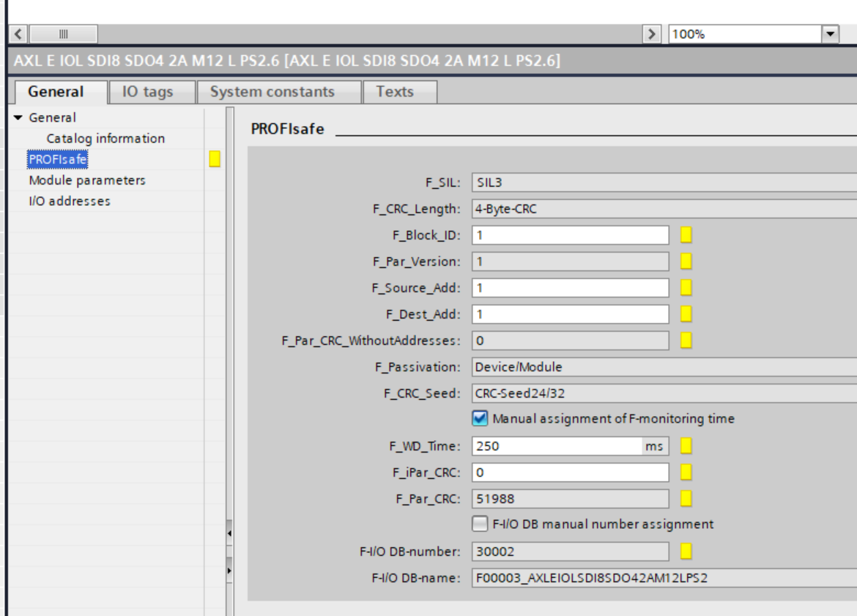
Task: Collapse the General tree node
Action: (x=18, y=117)
